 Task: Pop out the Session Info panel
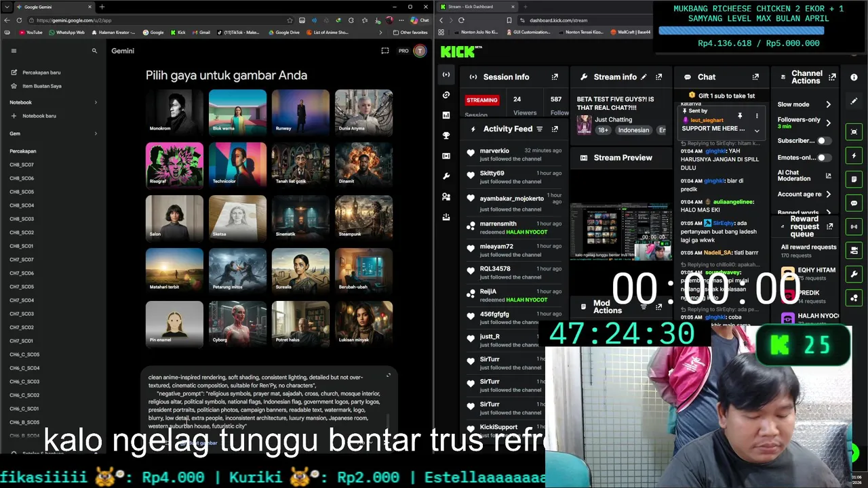point(555,77)
